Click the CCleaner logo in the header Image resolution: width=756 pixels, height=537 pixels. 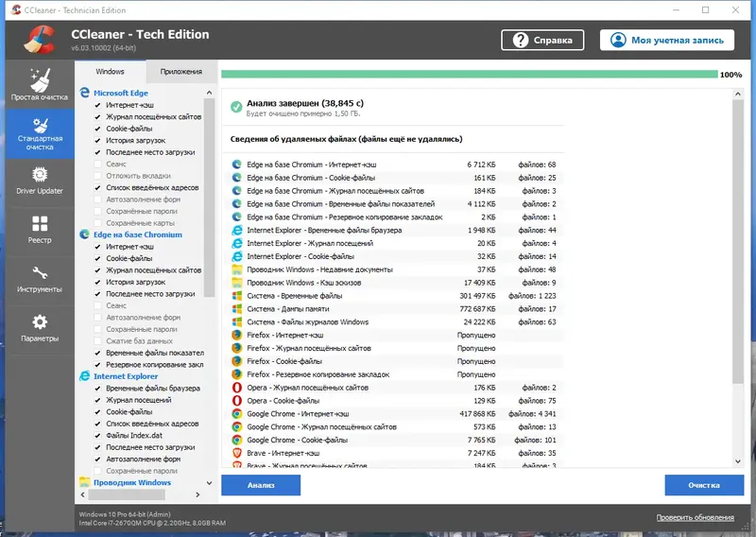40,40
